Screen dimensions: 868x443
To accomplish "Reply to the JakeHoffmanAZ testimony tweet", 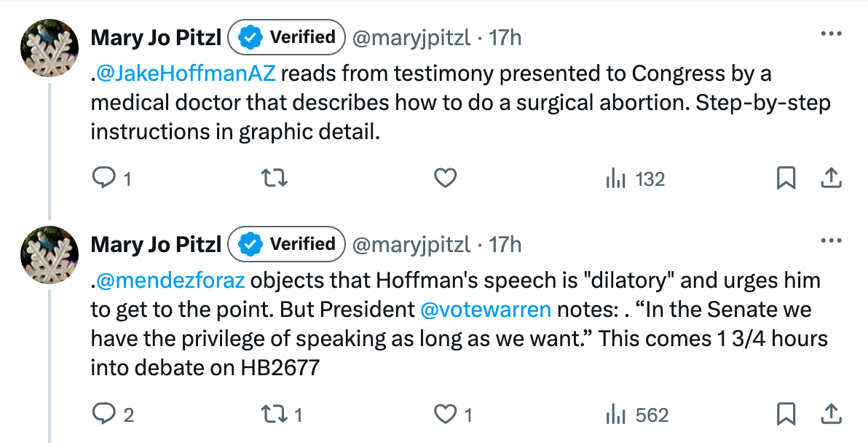I will click(x=106, y=179).
